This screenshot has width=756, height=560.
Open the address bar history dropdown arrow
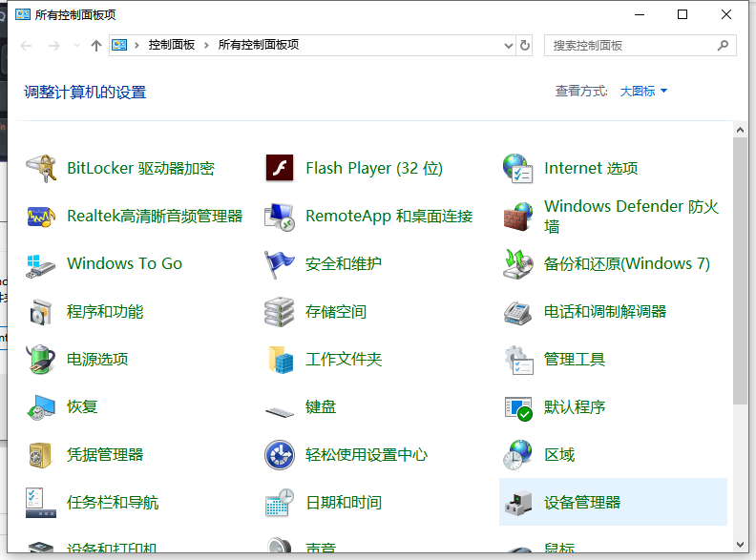pos(508,45)
